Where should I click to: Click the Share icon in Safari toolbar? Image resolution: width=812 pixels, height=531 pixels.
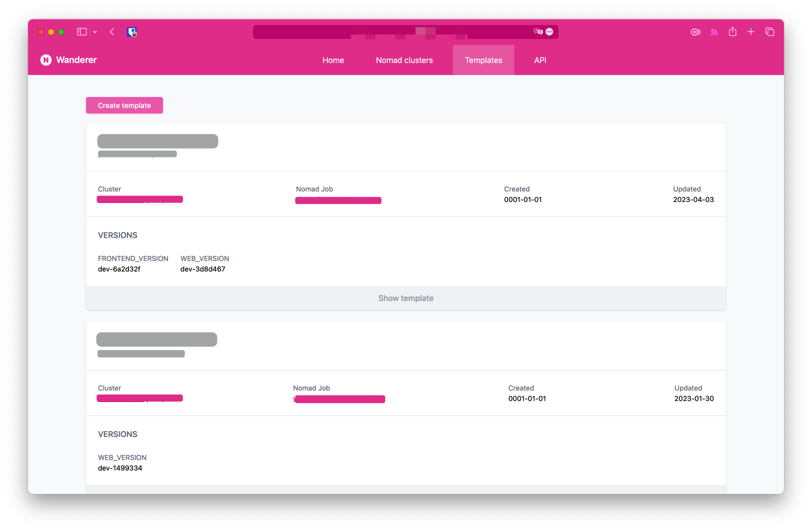[732, 31]
